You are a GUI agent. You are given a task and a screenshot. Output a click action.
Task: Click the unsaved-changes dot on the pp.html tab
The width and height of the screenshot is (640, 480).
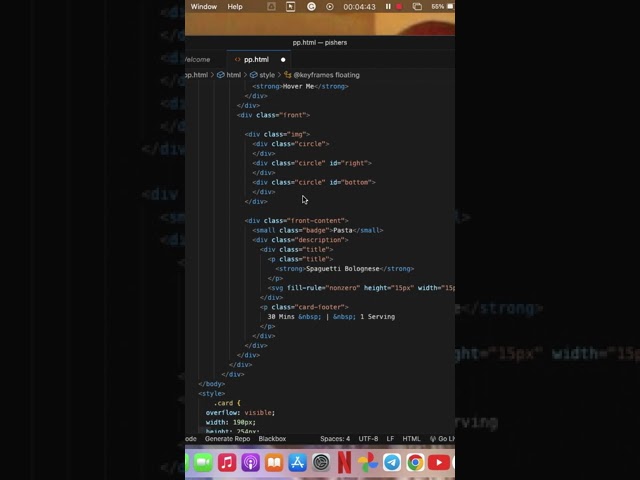283,60
